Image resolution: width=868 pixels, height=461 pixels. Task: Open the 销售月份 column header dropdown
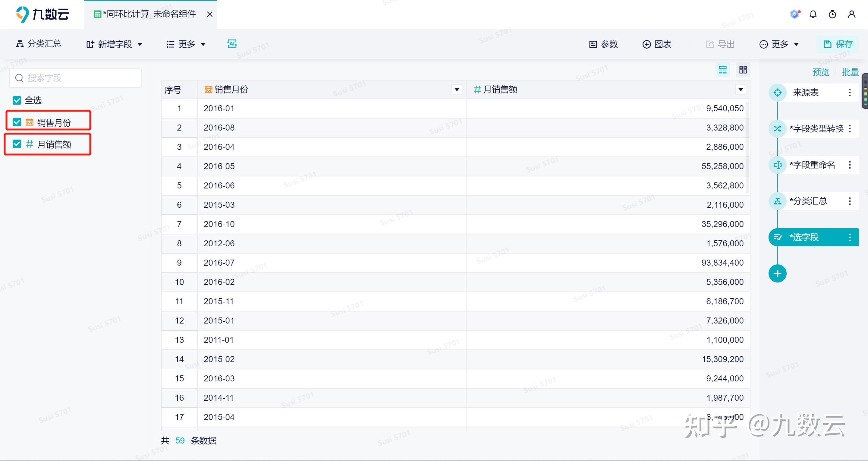457,90
